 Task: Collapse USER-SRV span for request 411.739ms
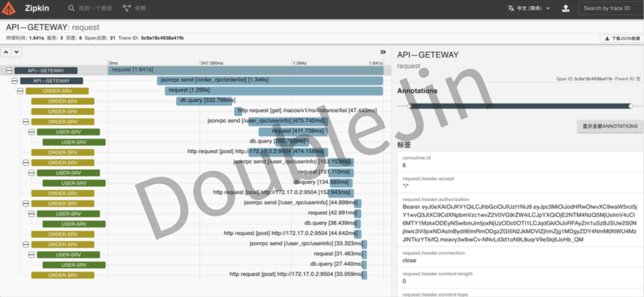(31, 132)
